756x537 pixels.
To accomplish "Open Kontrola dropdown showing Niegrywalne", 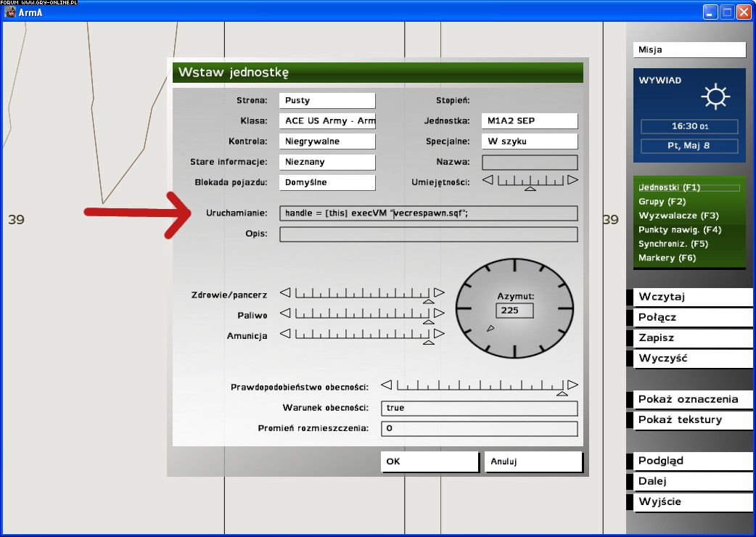I will [x=326, y=141].
